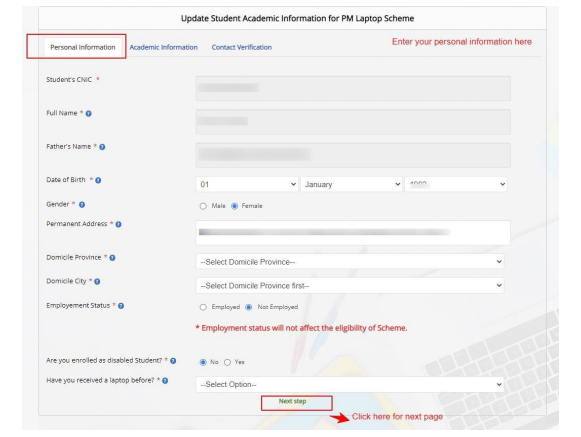Click the Father's Name input field
The image size is (581, 437).
point(353,155)
